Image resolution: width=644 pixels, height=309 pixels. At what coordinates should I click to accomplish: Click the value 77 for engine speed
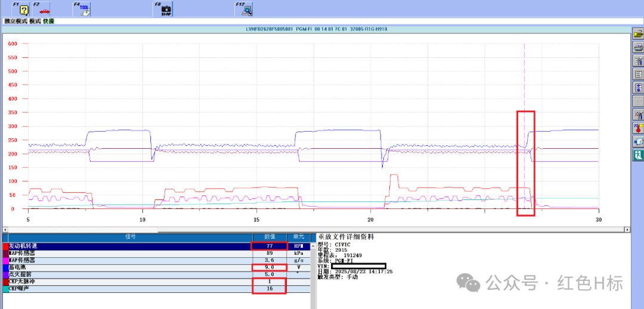point(269,246)
